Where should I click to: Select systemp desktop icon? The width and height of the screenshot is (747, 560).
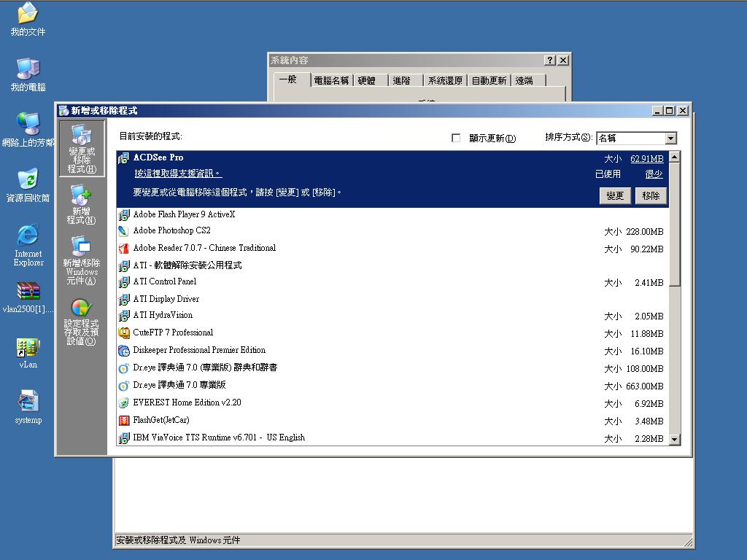(28, 408)
